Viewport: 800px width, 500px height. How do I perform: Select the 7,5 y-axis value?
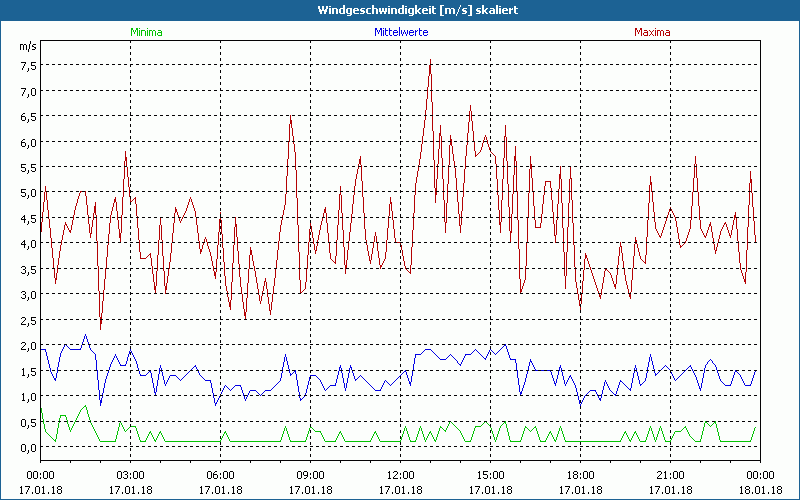pyautogui.click(x=29, y=66)
